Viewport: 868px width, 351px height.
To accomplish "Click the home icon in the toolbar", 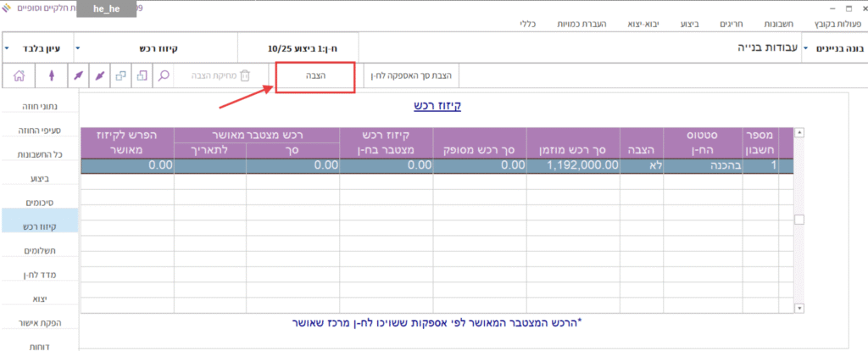I will [19, 75].
